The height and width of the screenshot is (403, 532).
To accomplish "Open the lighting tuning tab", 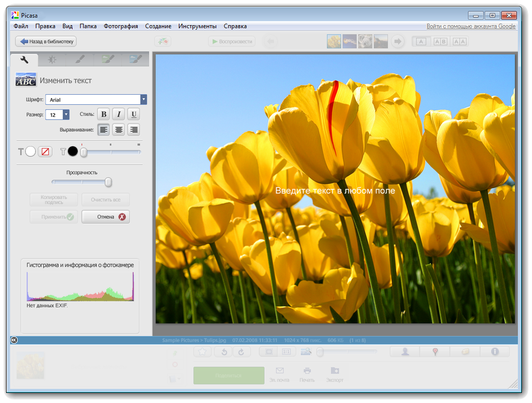I will (x=52, y=59).
